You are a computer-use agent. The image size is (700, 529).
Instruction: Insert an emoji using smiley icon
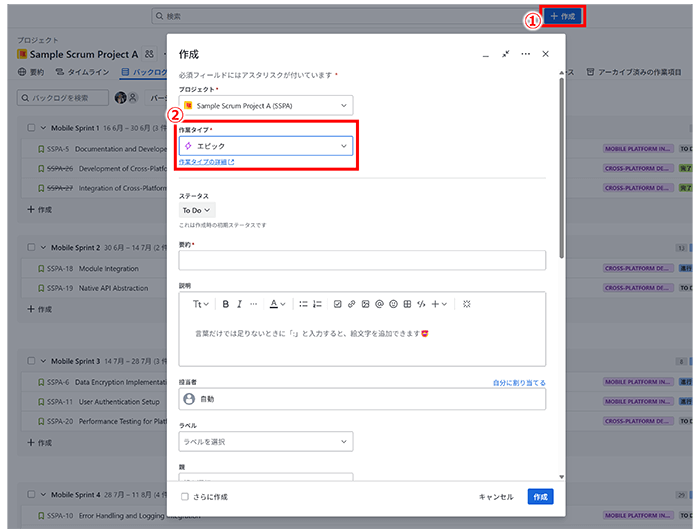tap(393, 304)
